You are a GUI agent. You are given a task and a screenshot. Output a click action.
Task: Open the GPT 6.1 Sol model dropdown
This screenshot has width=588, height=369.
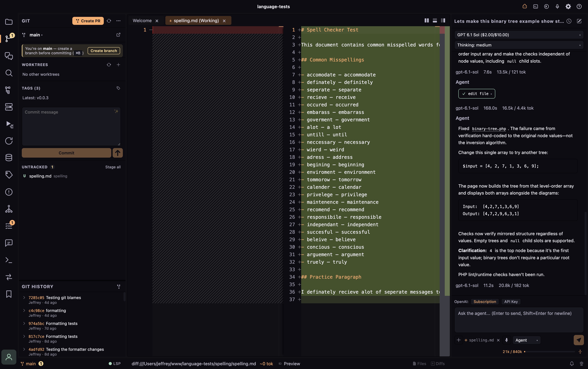(x=519, y=35)
